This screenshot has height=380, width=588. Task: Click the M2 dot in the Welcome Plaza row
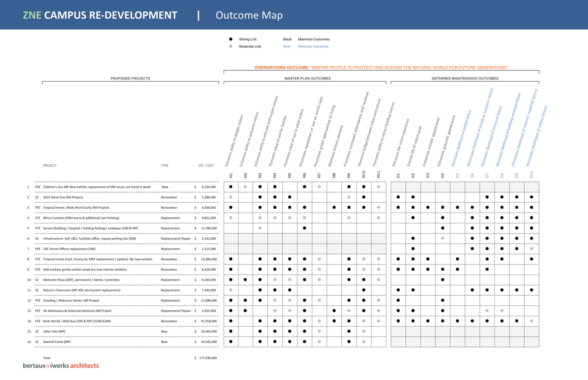click(245, 280)
